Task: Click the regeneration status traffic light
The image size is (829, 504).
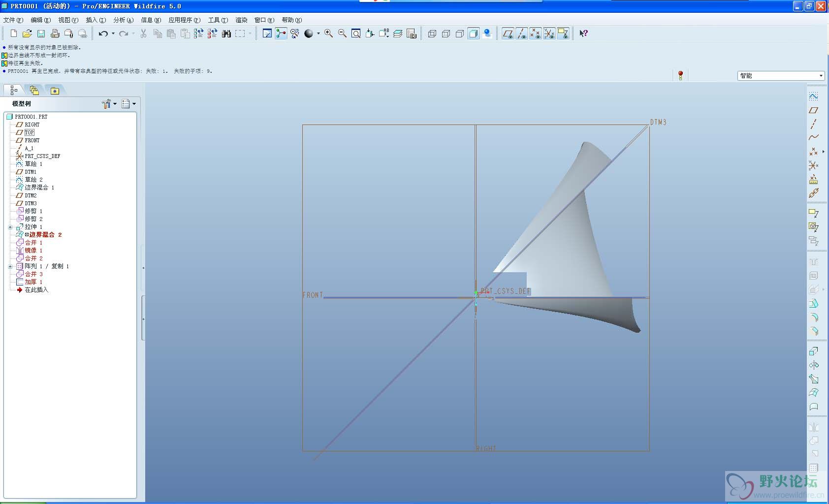Action: click(680, 75)
